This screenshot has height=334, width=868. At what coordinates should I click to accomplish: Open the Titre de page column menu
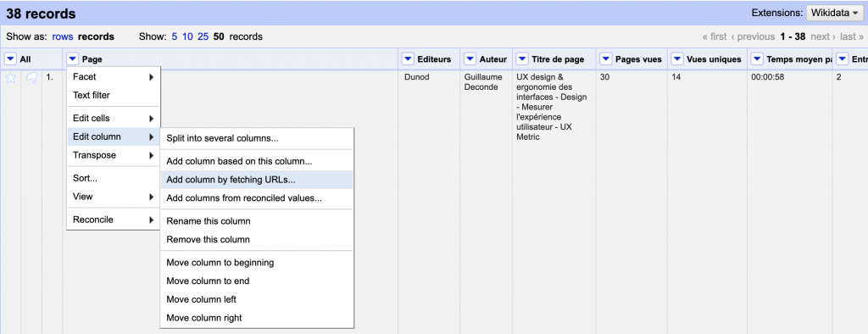tap(522, 59)
